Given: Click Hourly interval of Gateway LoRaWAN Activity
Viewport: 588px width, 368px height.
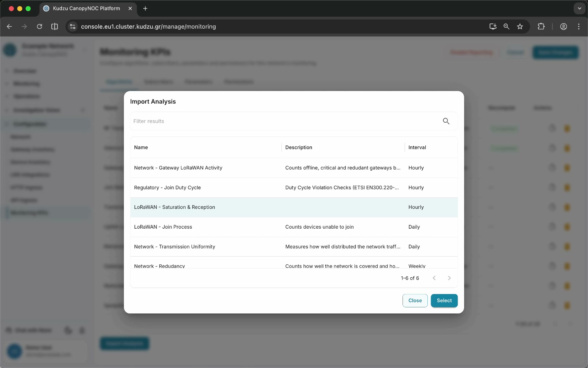Looking at the screenshot, I should 416,168.
